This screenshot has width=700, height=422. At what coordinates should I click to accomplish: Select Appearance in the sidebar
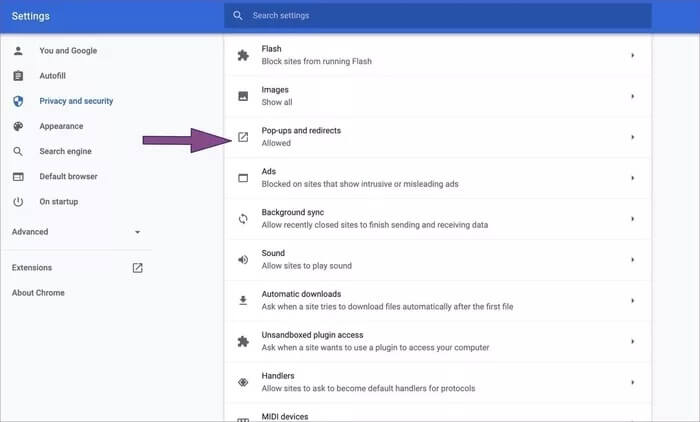click(61, 126)
